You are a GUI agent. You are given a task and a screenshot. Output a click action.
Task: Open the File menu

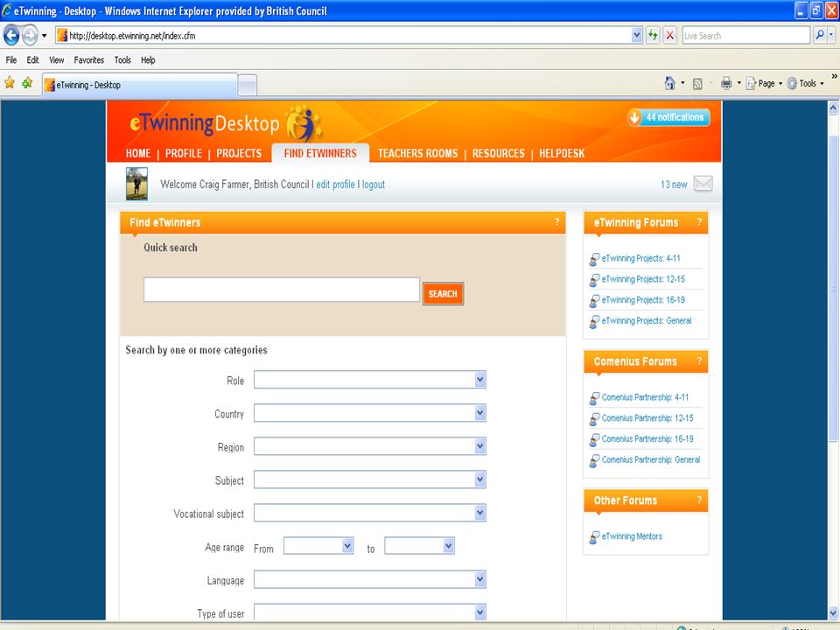click(x=11, y=60)
